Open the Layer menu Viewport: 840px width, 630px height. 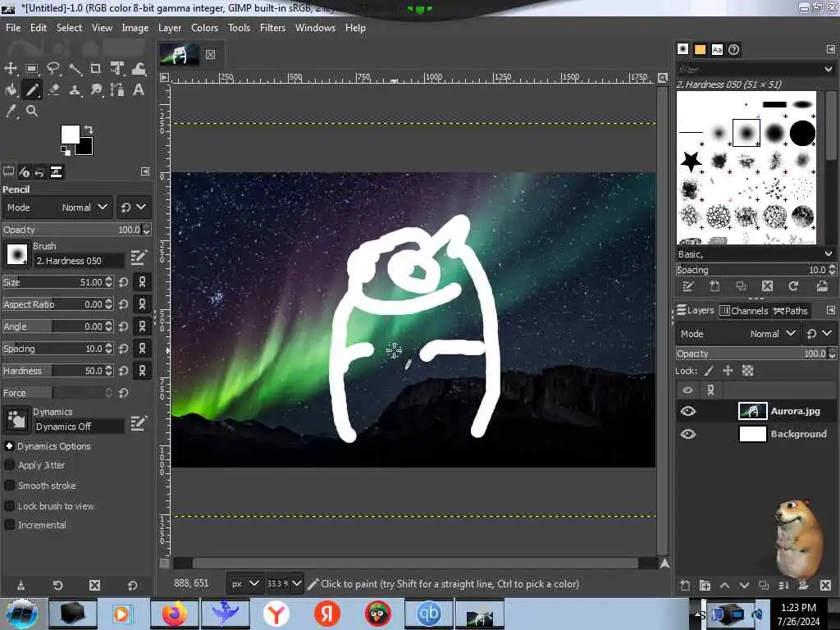pos(170,28)
